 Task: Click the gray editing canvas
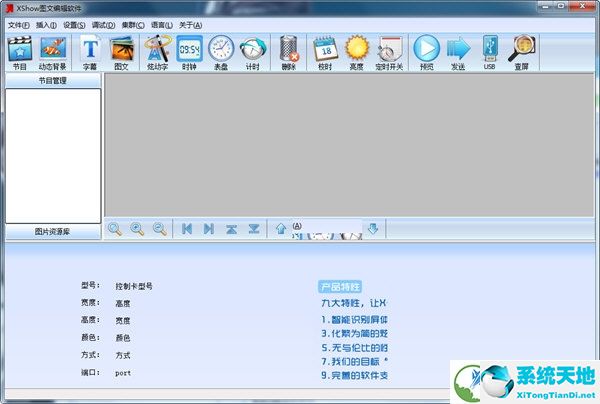tap(349, 145)
